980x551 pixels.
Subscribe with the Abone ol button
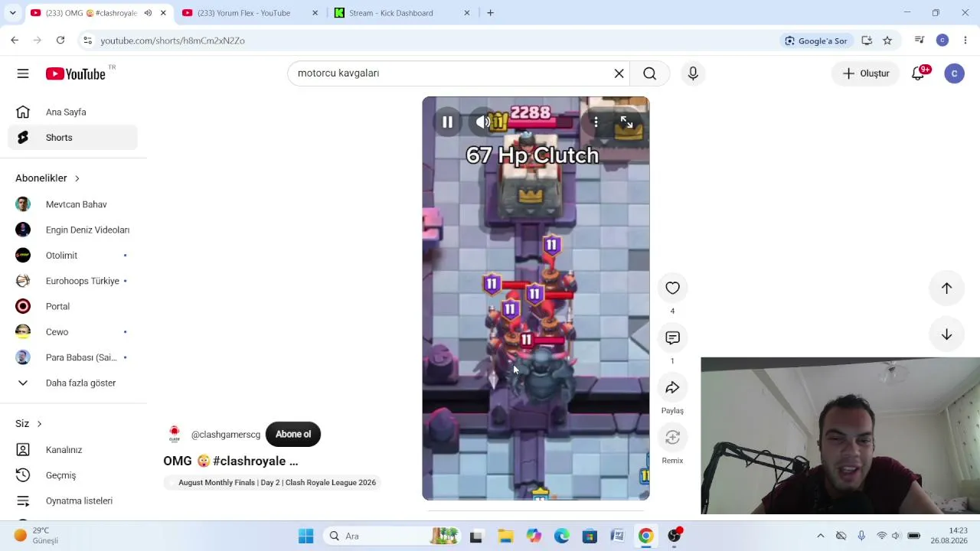click(x=293, y=434)
